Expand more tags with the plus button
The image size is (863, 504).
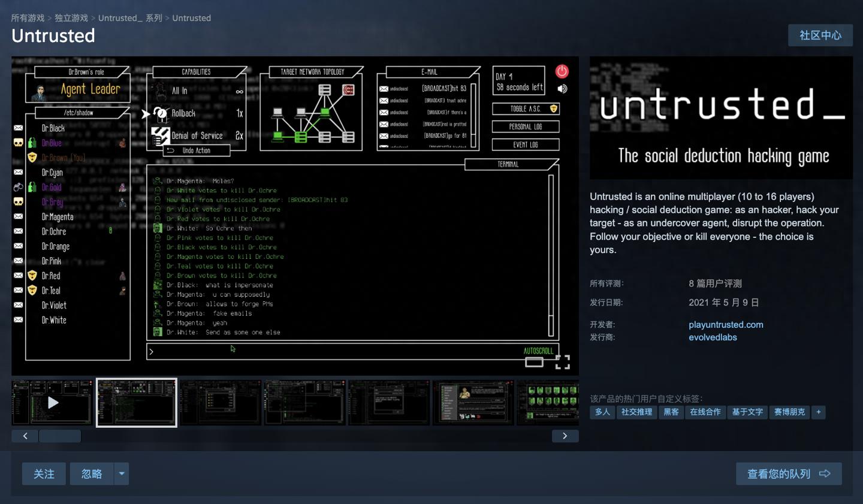819,412
